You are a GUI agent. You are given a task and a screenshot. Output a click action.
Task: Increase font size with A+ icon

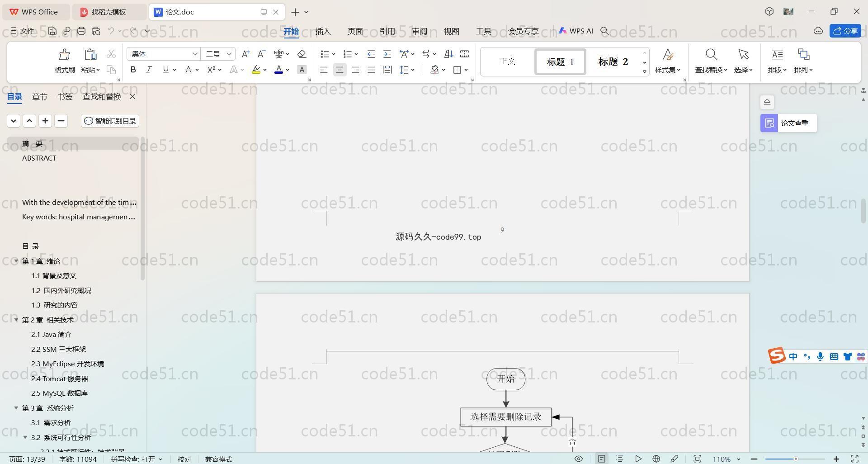point(245,54)
